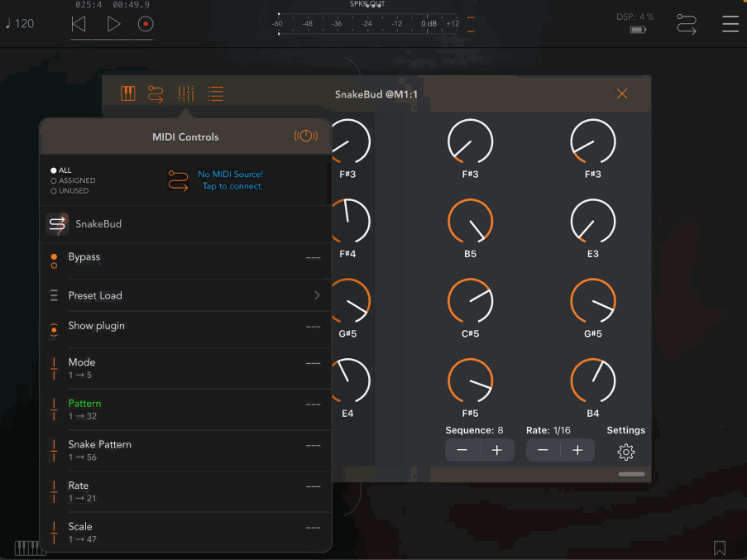Select the ASSIGNED filter radio button

tap(54, 180)
